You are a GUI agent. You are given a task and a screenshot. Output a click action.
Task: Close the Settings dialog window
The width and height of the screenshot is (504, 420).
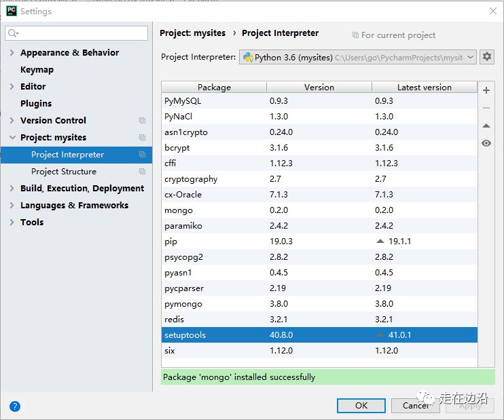point(492,11)
